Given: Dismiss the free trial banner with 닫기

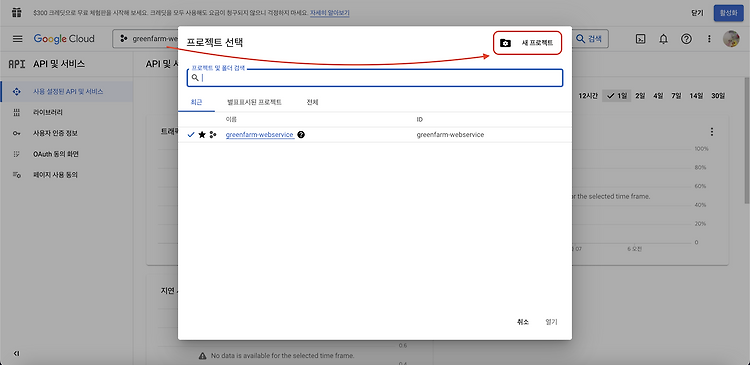Looking at the screenshot, I should [x=697, y=13].
